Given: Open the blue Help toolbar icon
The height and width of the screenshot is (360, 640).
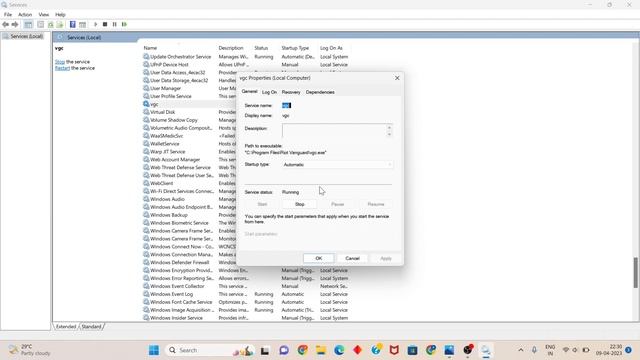Looking at the screenshot, I should (73, 24).
